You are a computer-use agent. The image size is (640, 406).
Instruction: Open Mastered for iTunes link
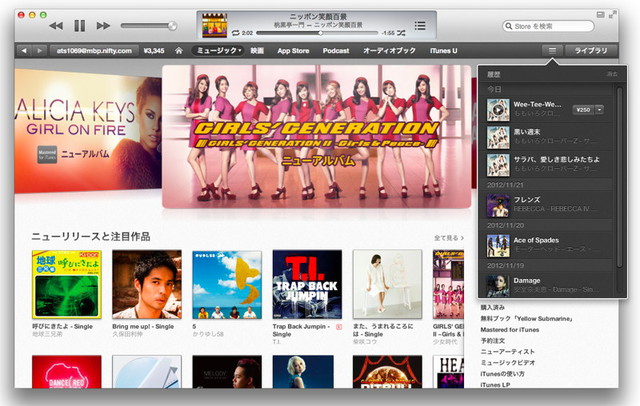pos(510,329)
